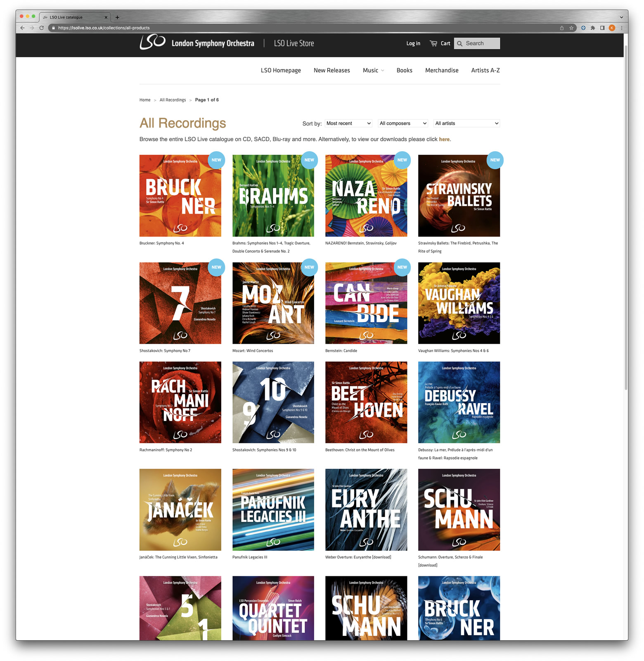
Task: Go back with the browser back arrow
Action: click(x=22, y=28)
